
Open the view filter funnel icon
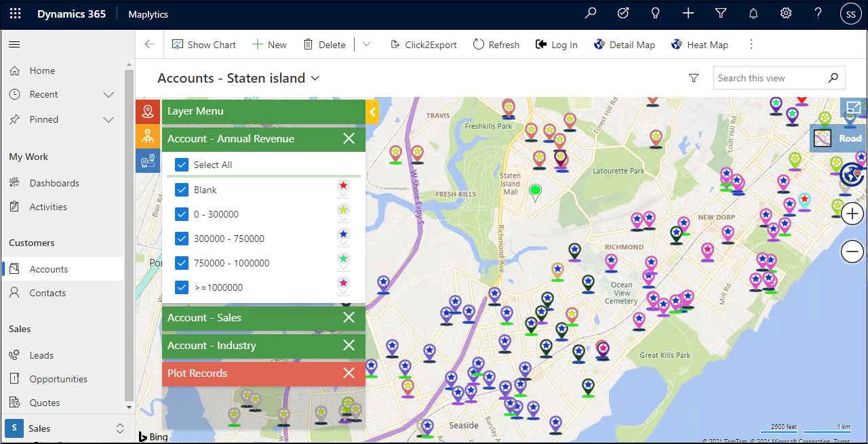[x=694, y=78]
